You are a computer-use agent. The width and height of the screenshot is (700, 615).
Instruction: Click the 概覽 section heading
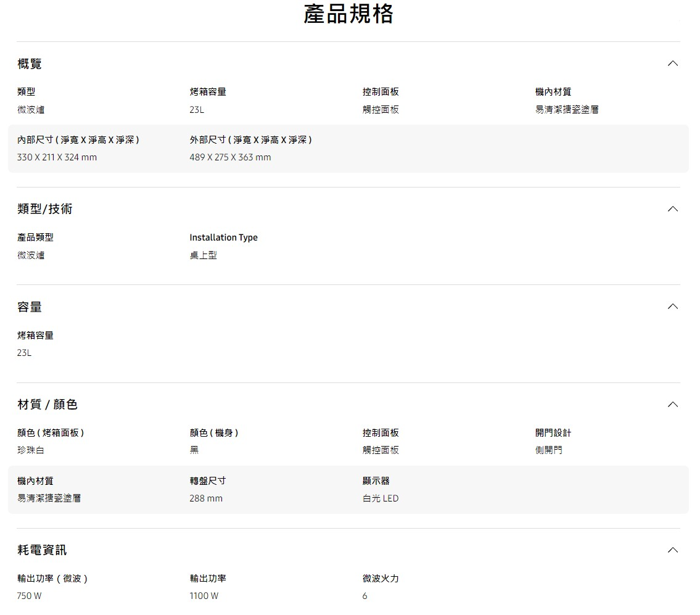coord(30,64)
